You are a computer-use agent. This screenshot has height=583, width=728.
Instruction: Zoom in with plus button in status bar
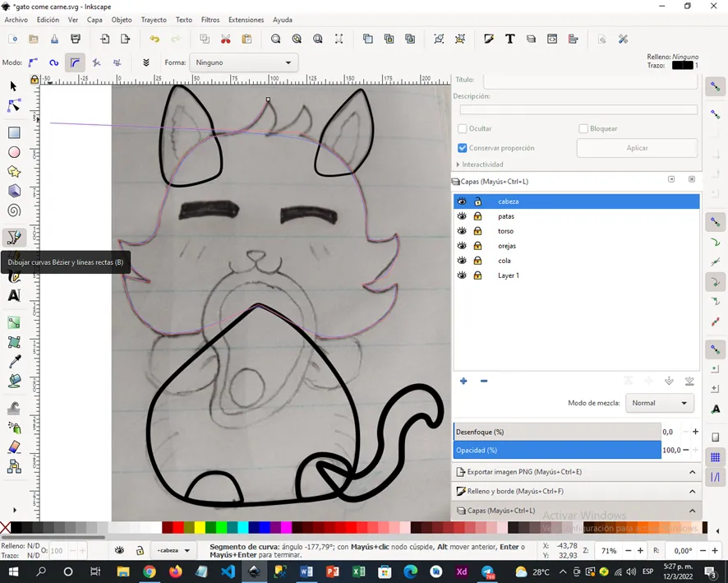click(640, 550)
